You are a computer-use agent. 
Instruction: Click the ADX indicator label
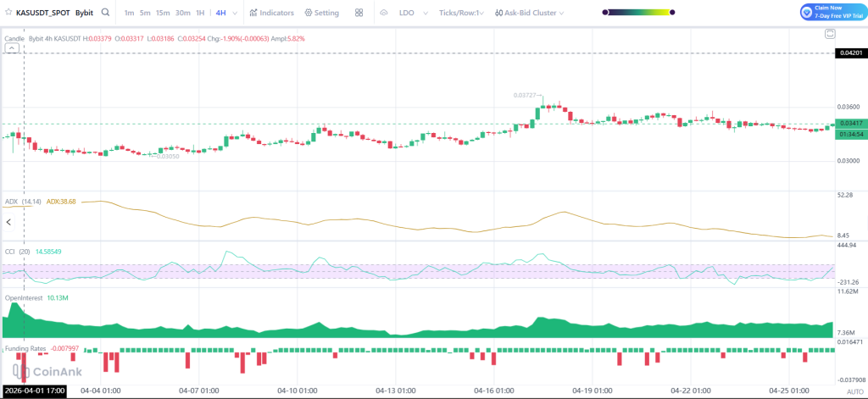12,202
